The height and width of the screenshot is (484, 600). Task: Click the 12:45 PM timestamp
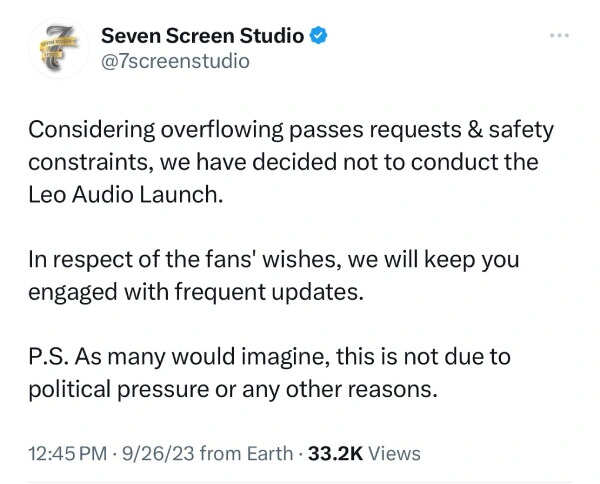click(67, 453)
